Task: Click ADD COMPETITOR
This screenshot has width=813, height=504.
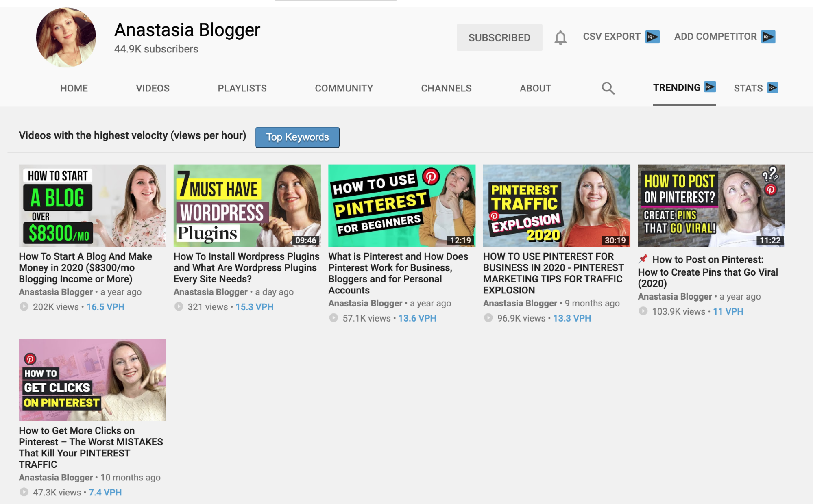Action: [715, 37]
